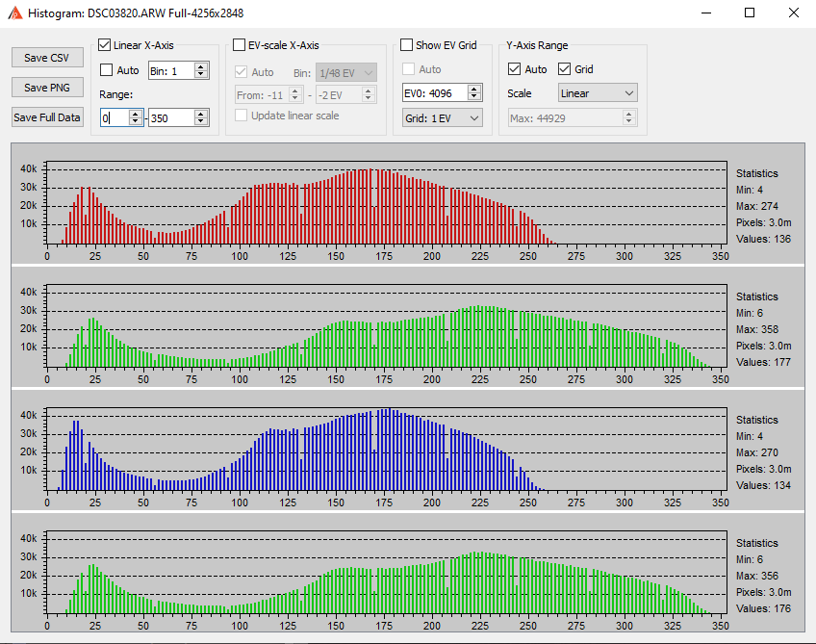816x644 pixels.
Task: Click the RawDigger app icon in title bar
Action: [x=15, y=13]
